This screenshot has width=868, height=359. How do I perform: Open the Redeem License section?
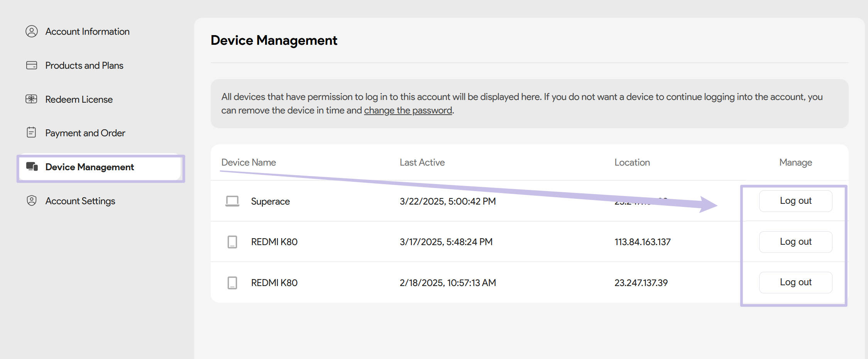[79, 100]
